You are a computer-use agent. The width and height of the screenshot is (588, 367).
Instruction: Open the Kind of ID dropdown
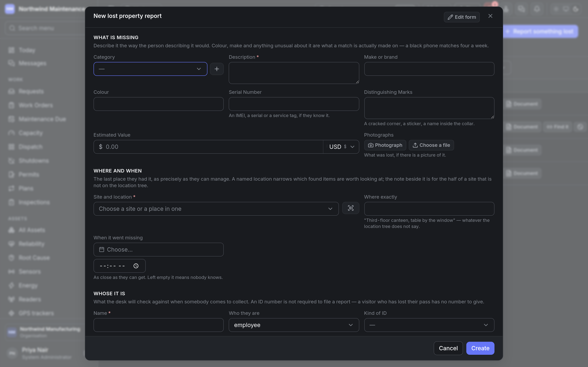point(429,325)
